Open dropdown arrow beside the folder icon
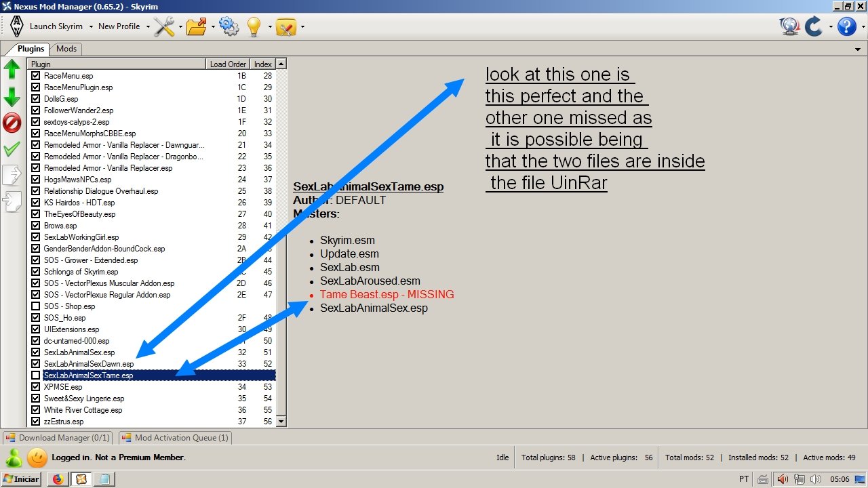868x488 pixels. 213,27
